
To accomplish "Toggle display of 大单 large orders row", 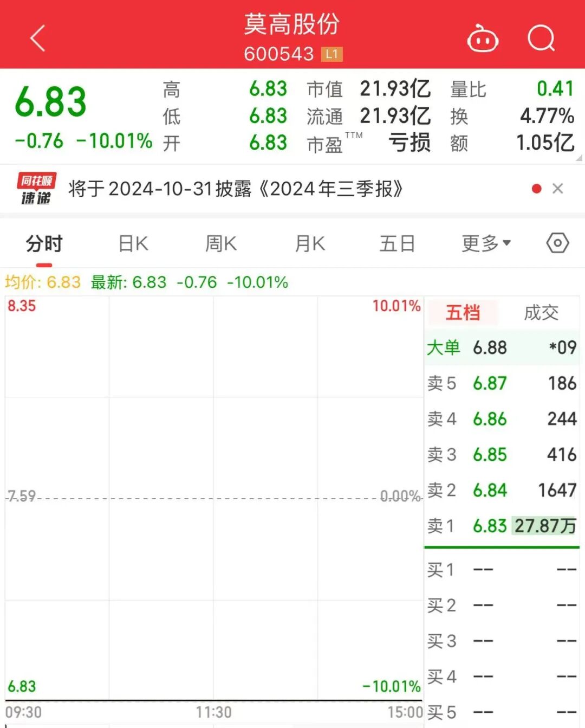I will [443, 347].
